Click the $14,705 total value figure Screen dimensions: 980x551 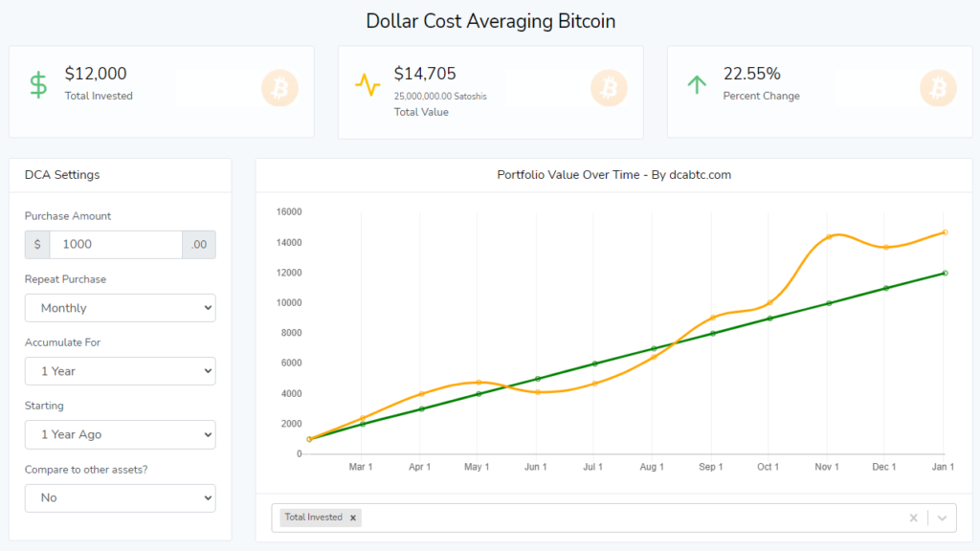click(x=425, y=74)
